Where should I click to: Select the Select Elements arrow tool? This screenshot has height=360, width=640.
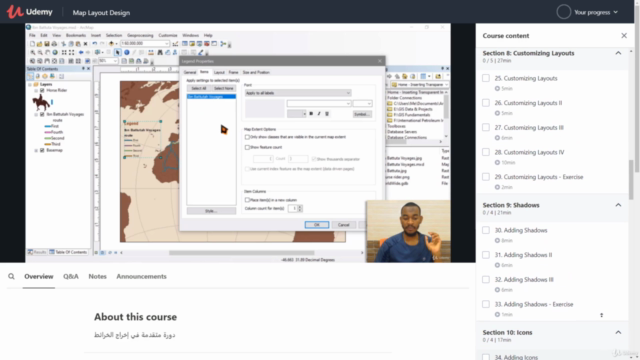118,53
